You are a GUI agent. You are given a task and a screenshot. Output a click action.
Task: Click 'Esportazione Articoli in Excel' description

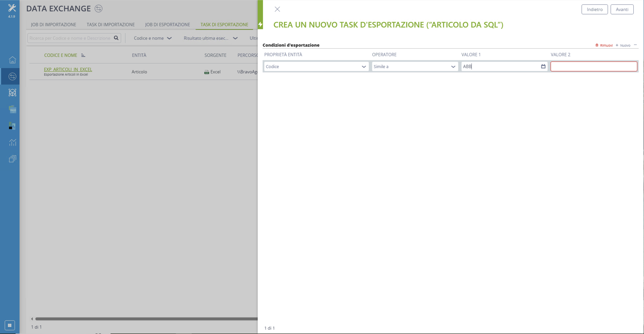point(66,74)
